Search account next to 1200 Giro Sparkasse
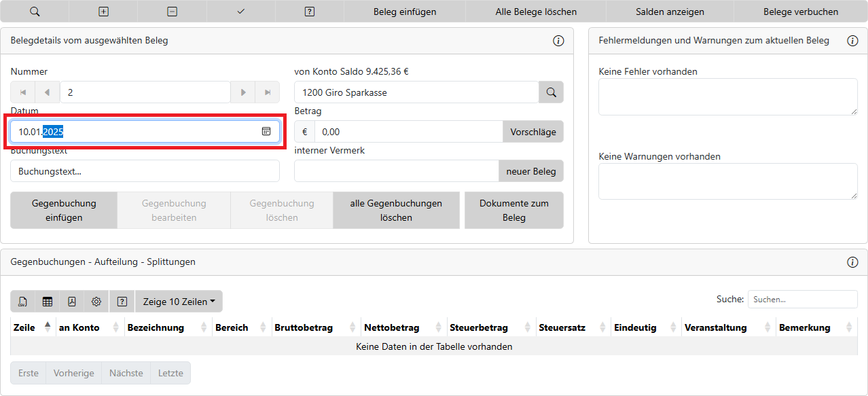868x396 pixels. (x=551, y=92)
